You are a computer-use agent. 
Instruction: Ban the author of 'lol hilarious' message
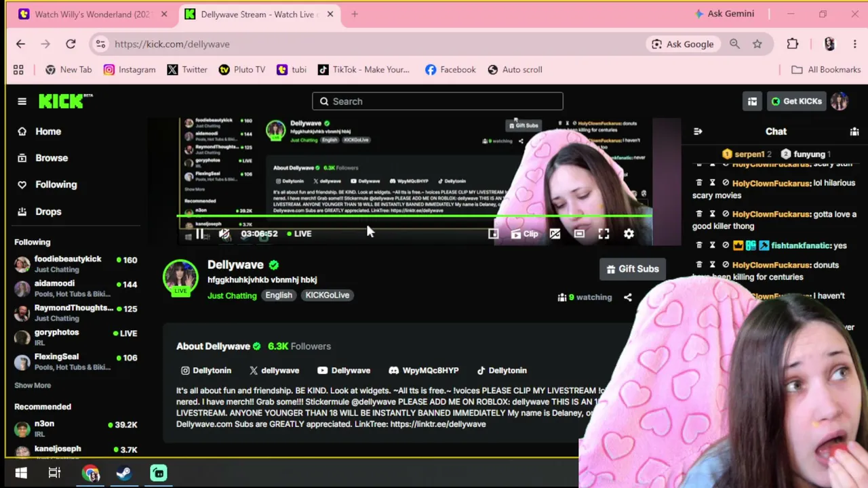click(x=726, y=183)
